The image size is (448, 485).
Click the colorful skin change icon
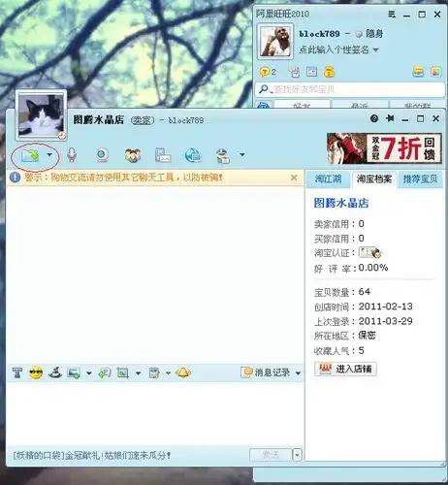[x=435, y=72]
